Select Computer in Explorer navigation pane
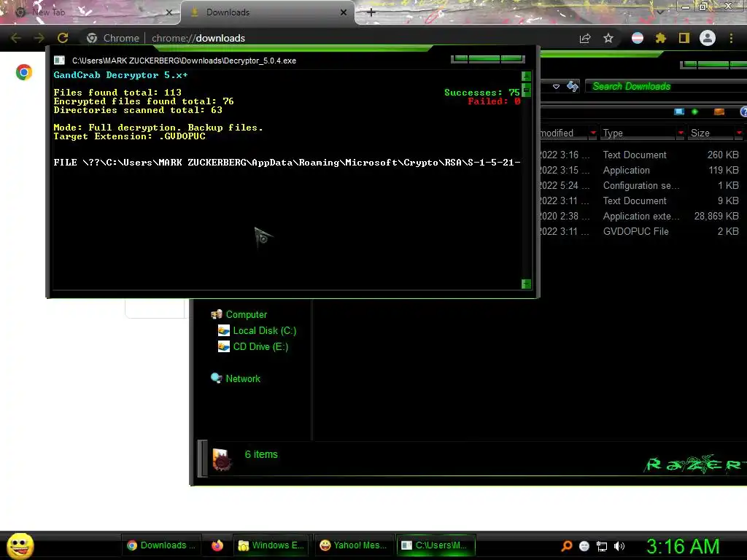Image resolution: width=747 pixels, height=560 pixels. 246,314
